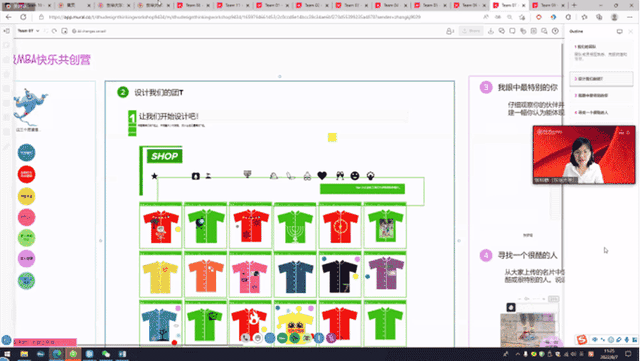Open the Windows Start menu
The image size is (640, 361).
(x=7, y=354)
